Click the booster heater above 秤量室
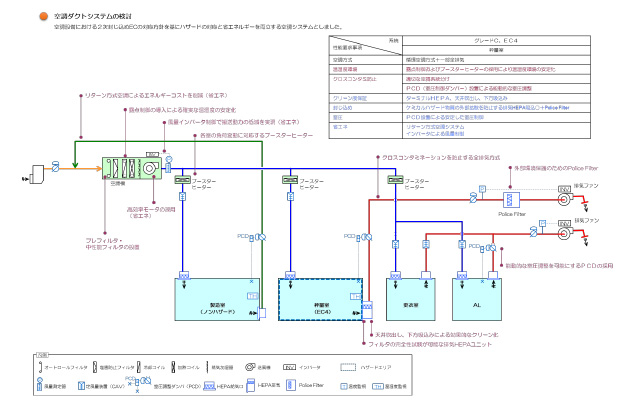 [290, 182]
